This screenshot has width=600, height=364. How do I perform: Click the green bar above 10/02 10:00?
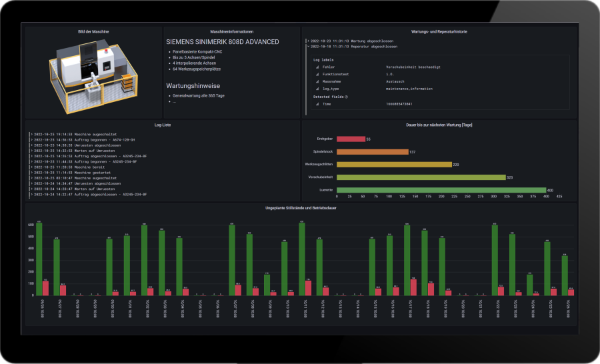coord(144,260)
